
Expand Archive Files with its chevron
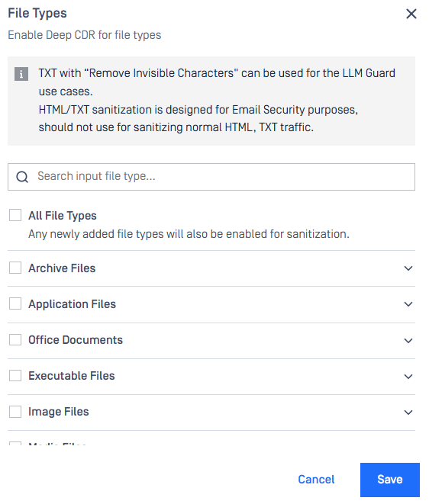pos(408,268)
